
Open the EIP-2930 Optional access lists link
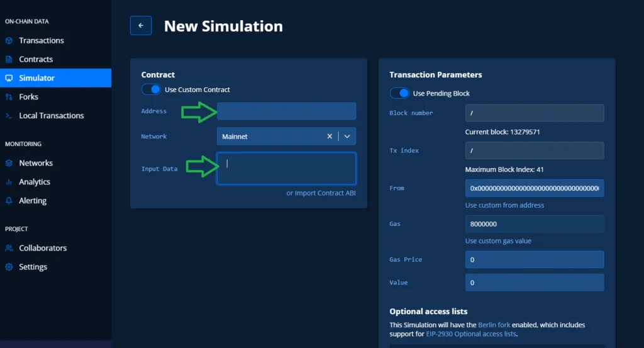coord(470,334)
